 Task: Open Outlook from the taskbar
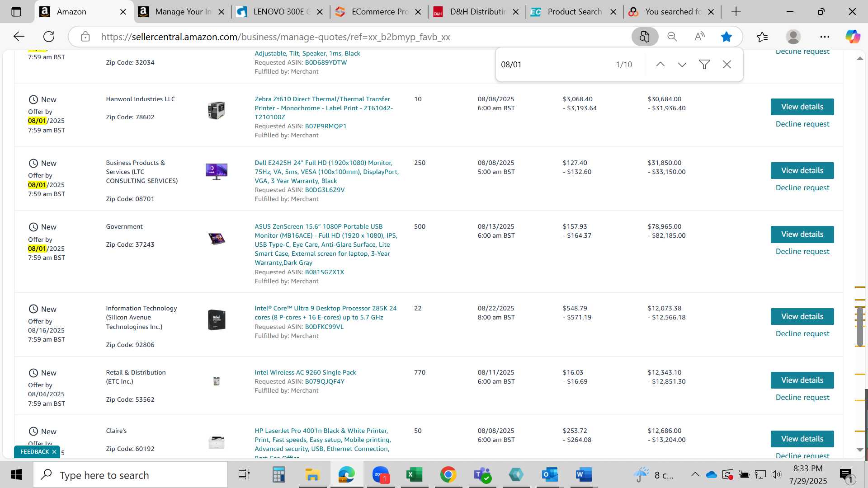pyautogui.click(x=550, y=475)
